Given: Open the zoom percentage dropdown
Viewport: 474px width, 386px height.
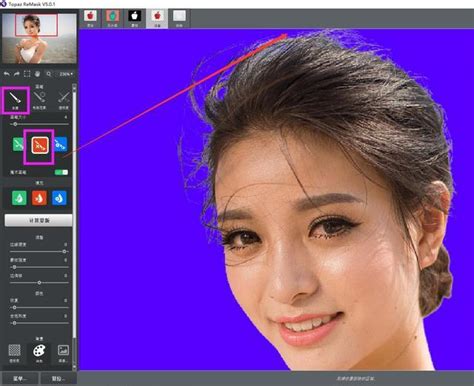Looking at the screenshot, I should tap(66, 74).
